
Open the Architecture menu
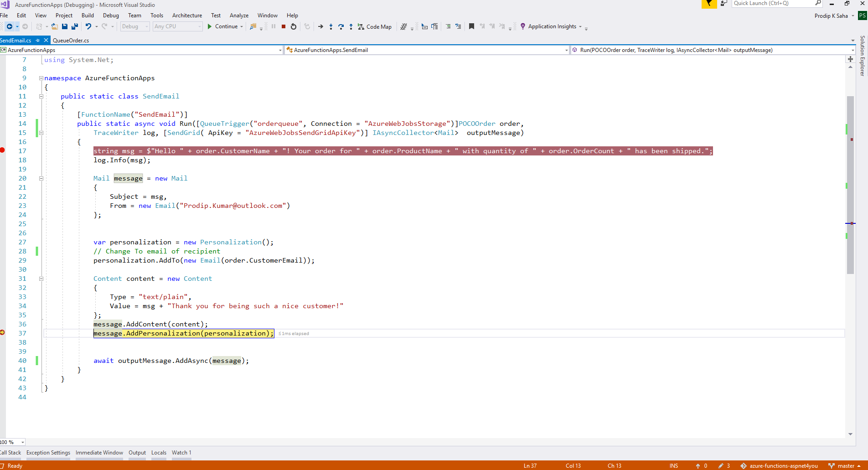(x=187, y=15)
